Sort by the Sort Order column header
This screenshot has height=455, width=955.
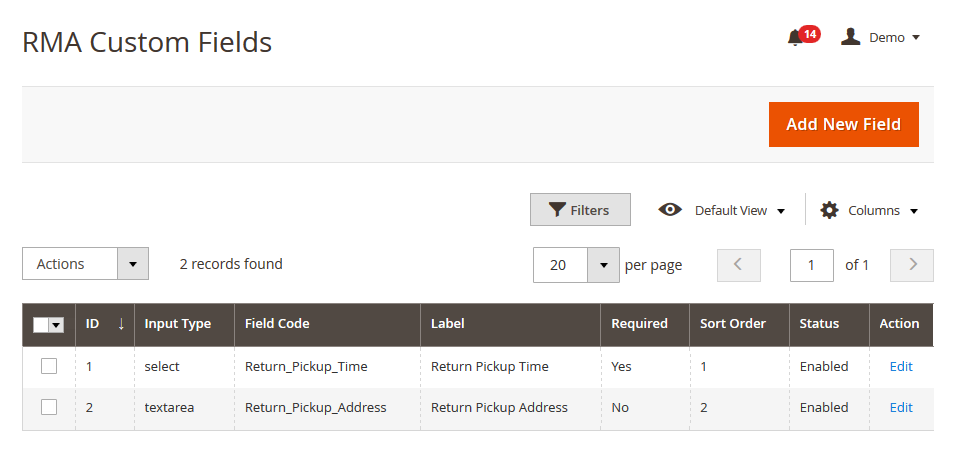[732, 324]
